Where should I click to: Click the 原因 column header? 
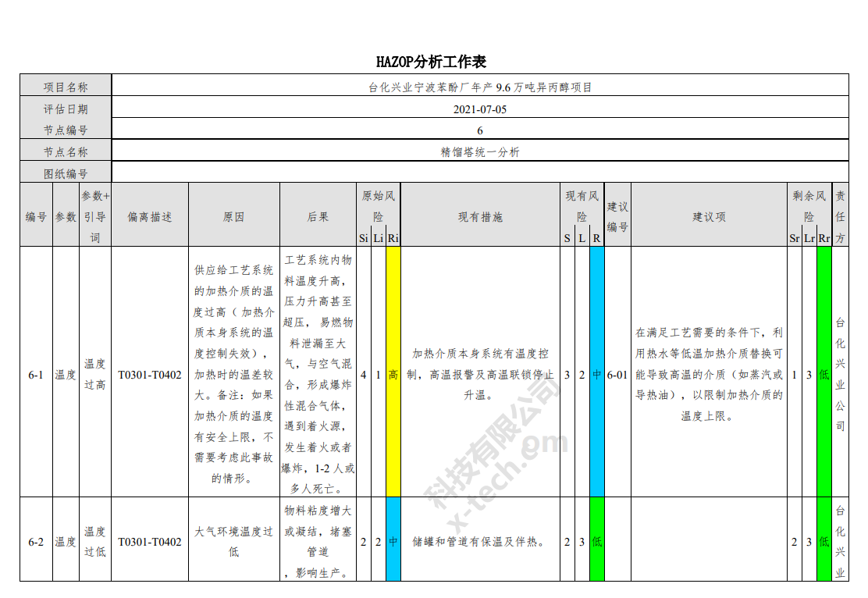coord(234,215)
